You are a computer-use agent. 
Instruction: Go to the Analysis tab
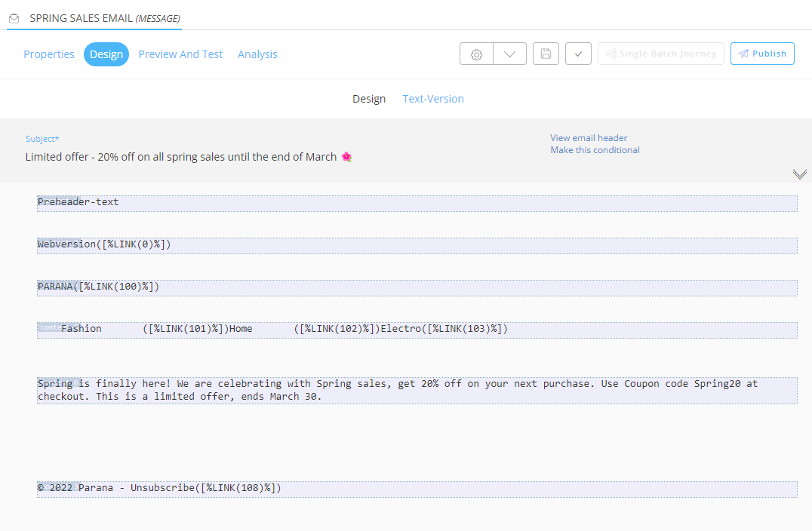click(257, 54)
